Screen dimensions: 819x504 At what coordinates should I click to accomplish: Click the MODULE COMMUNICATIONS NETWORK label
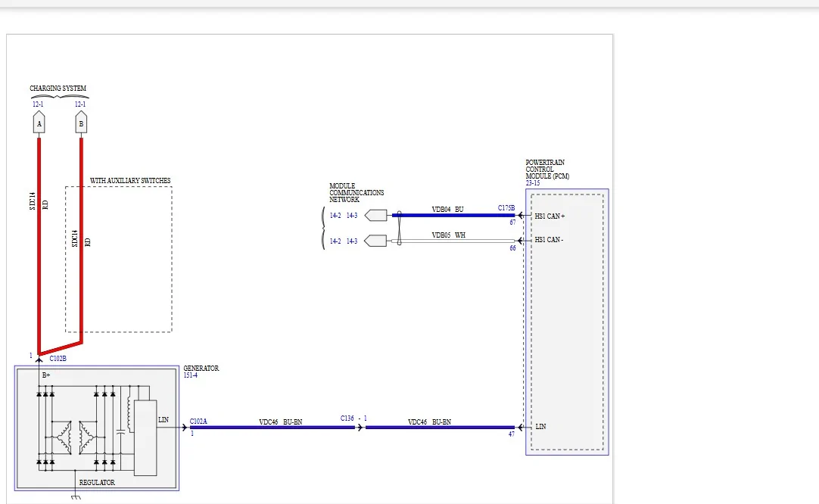point(357,193)
